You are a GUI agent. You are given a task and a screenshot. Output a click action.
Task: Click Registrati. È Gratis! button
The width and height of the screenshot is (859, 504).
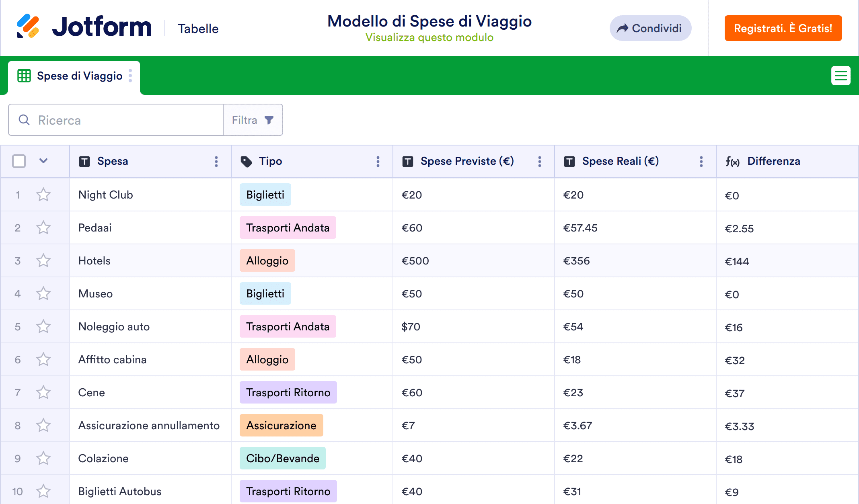783,28
